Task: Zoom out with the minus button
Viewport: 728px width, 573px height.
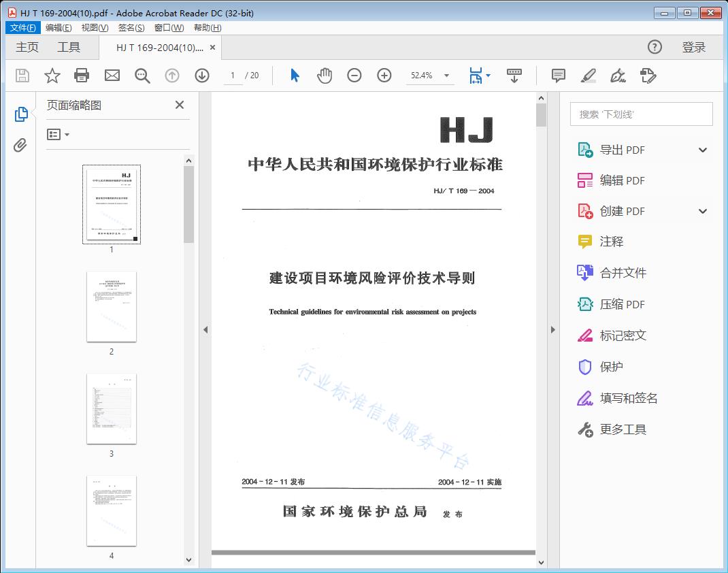Action: coord(354,76)
